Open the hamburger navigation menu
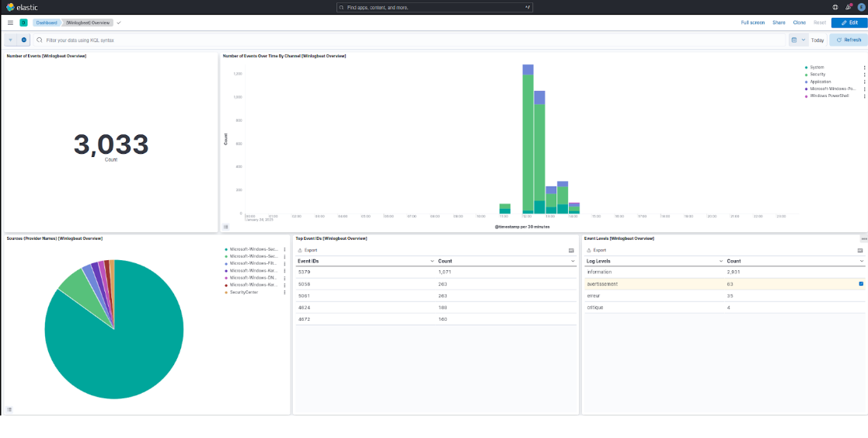The image size is (868, 438). 10,23
